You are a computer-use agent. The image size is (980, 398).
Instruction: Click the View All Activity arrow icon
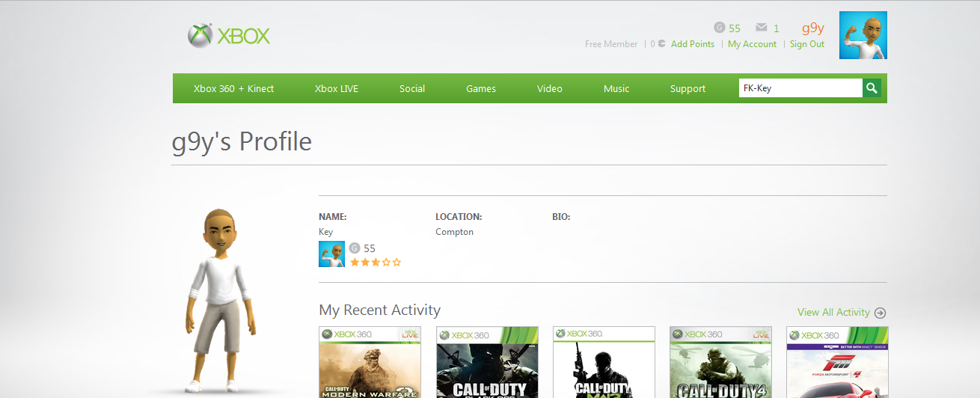880,313
